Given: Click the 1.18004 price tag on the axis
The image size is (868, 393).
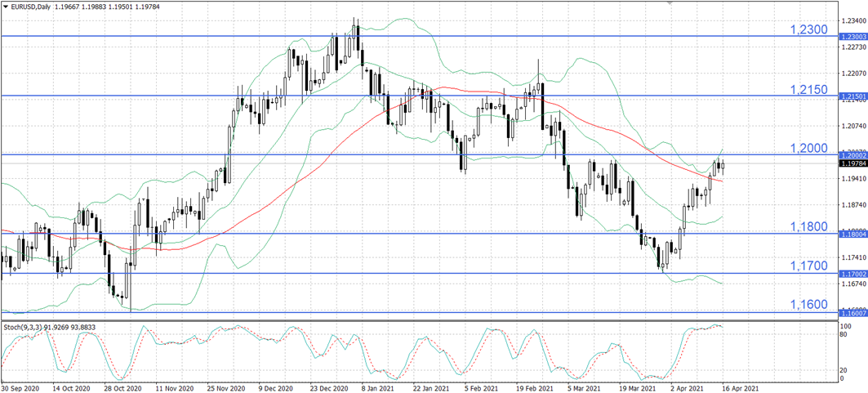Looking at the screenshot, I should (x=853, y=234).
